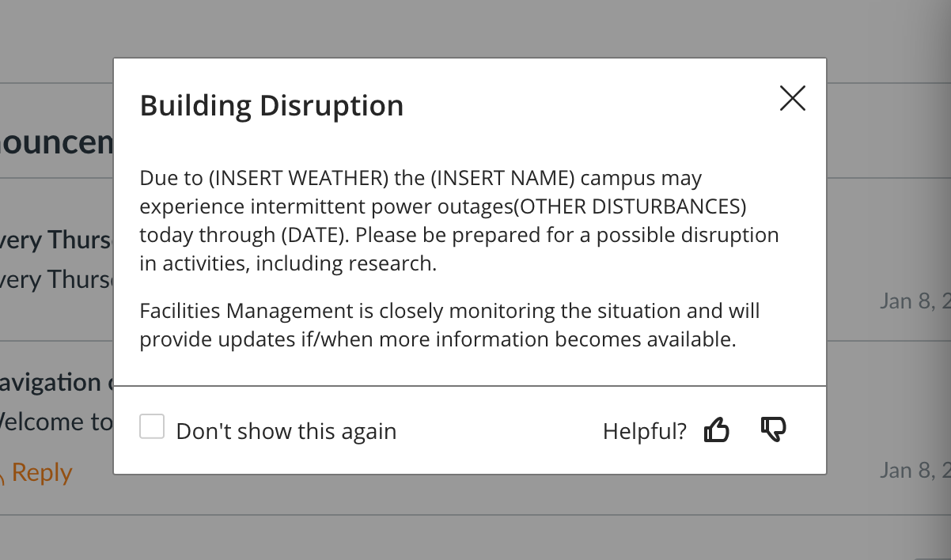Close the Building Disruption dialog
Viewport: 951px width, 560px height.
click(x=792, y=98)
